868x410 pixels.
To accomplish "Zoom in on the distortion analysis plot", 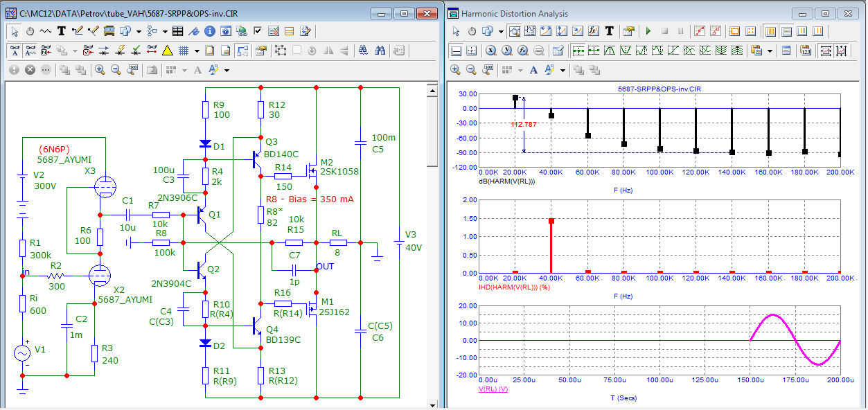I will pos(456,70).
